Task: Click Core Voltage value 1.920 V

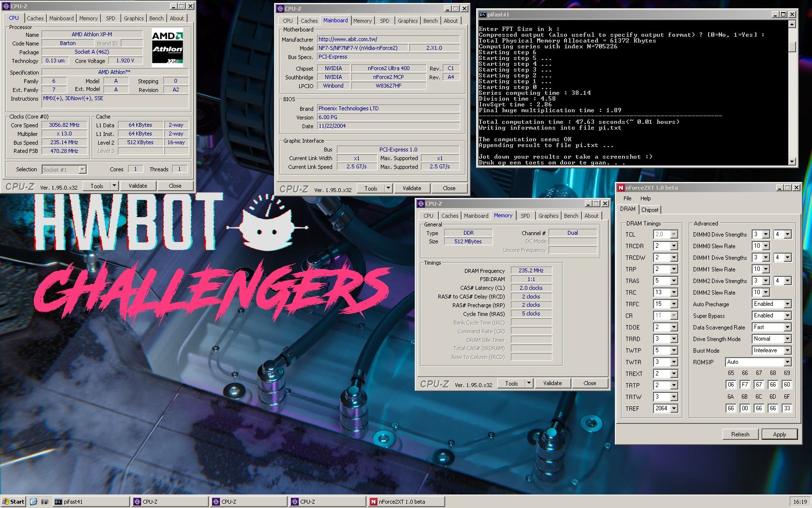Action: click(125, 60)
